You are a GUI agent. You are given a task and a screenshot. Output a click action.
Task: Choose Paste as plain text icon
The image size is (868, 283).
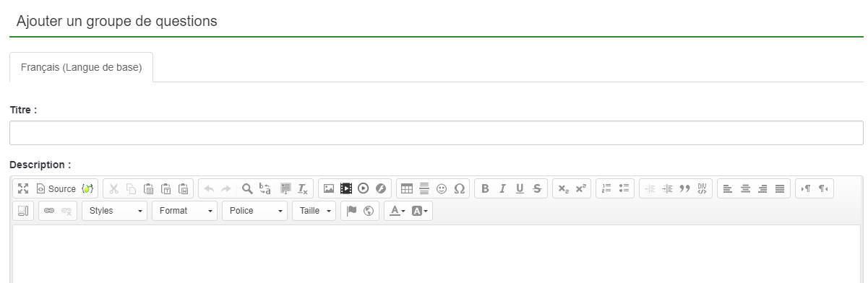coord(166,189)
